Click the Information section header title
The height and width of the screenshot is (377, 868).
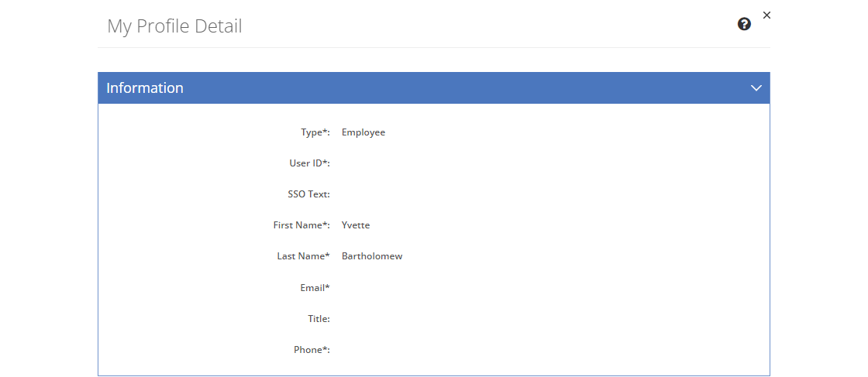pos(144,88)
